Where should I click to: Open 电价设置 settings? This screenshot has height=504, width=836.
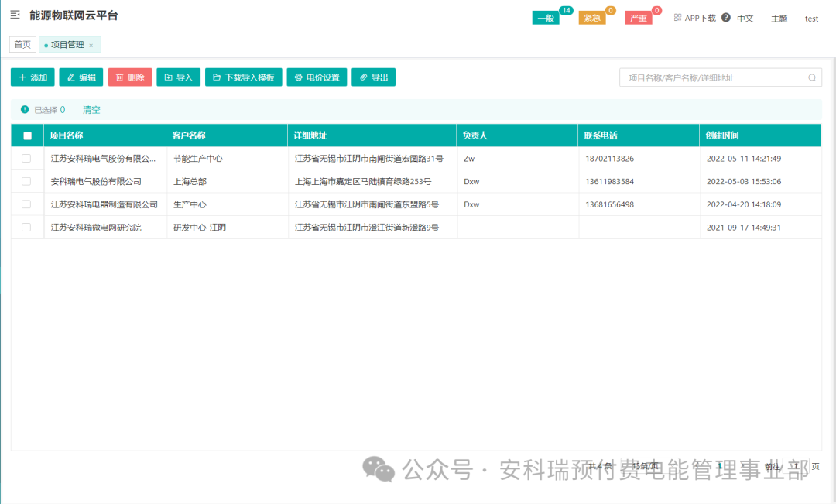coord(317,77)
